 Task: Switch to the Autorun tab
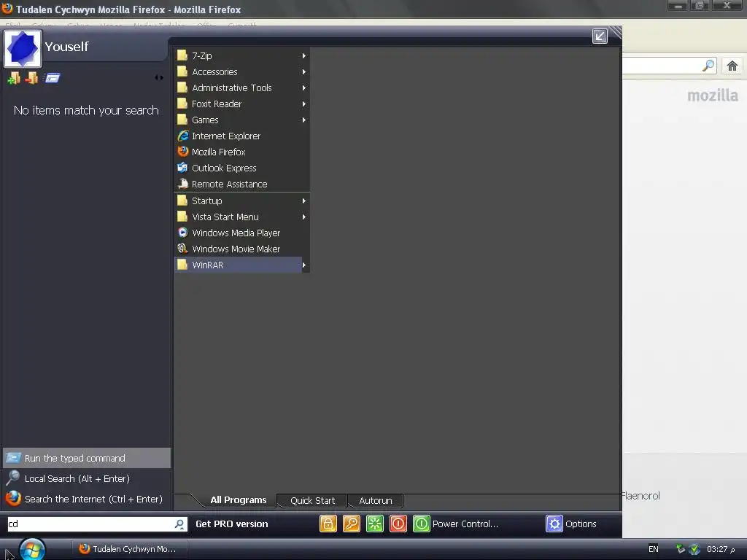376,501
